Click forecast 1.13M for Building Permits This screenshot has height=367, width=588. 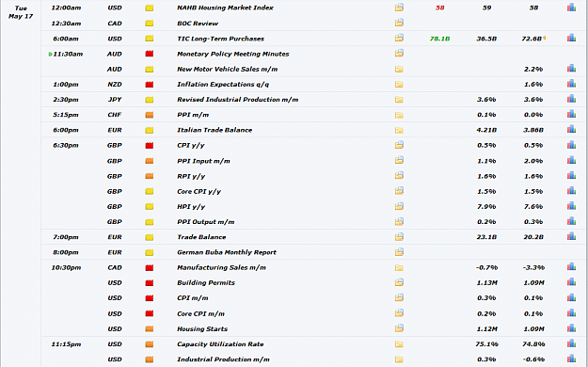click(x=486, y=283)
